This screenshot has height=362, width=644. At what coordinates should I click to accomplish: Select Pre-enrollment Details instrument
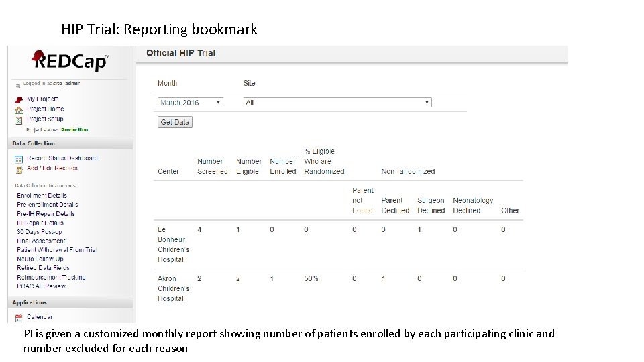pyautogui.click(x=48, y=205)
